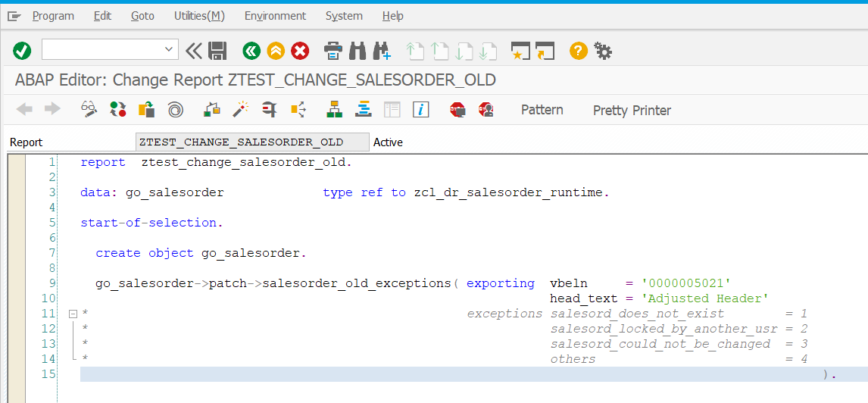Image resolution: width=868 pixels, height=403 pixels.
Task: Click the Pattern button
Action: tap(542, 110)
